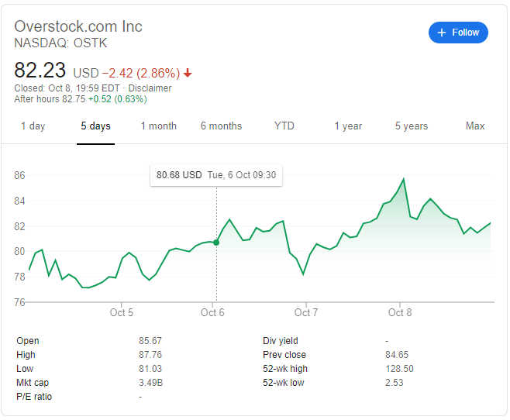Click the Overstock.com Inc title

click(x=78, y=26)
